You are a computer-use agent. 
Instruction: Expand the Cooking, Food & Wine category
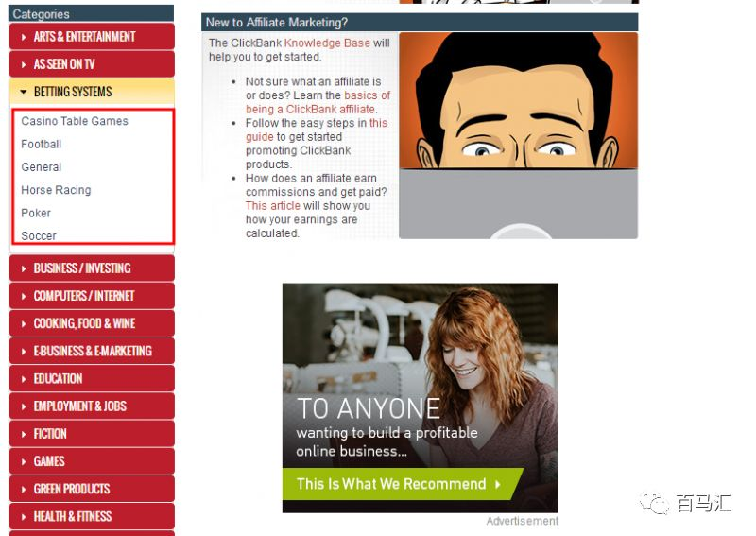tap(92, 323)
